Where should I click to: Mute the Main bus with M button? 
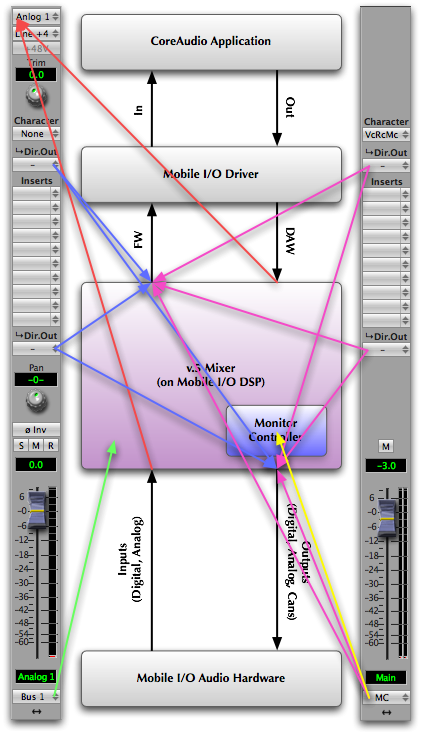[386, 446]
